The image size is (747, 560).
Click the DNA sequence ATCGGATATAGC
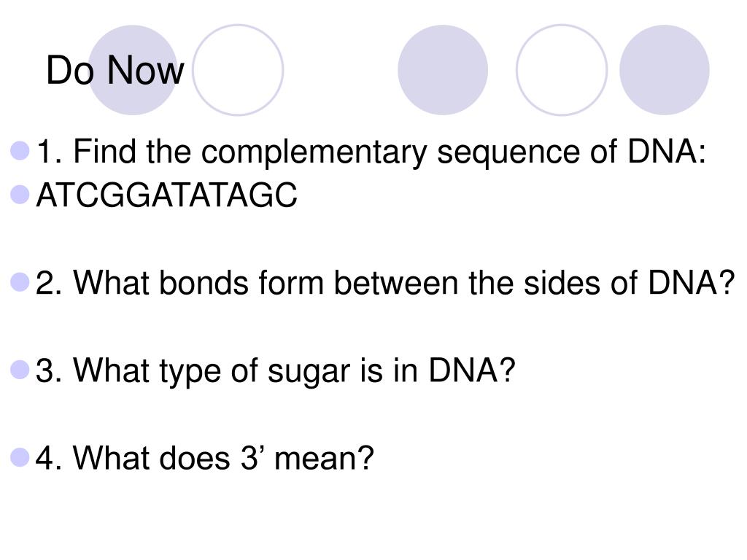pyautogui.click(x=167, y=195)
